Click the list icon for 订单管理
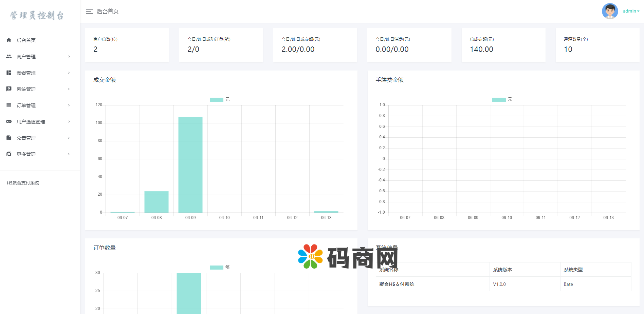 pyautogui.click(x=9, y=105)
